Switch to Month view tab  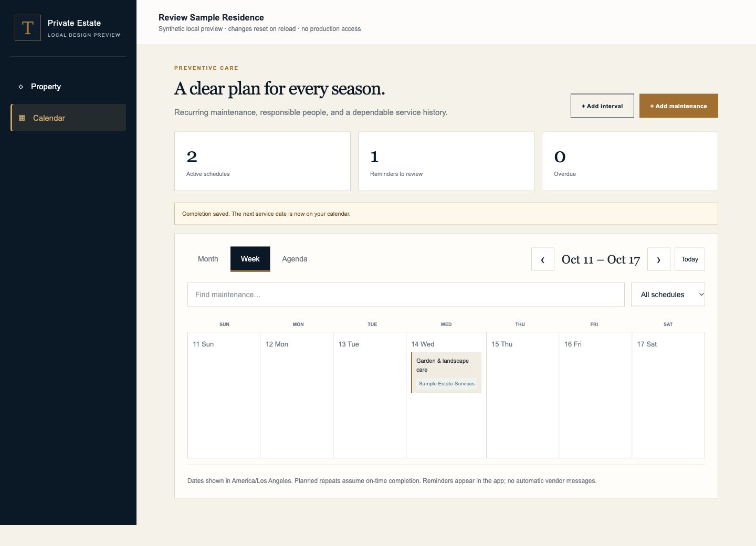[208, 259]
